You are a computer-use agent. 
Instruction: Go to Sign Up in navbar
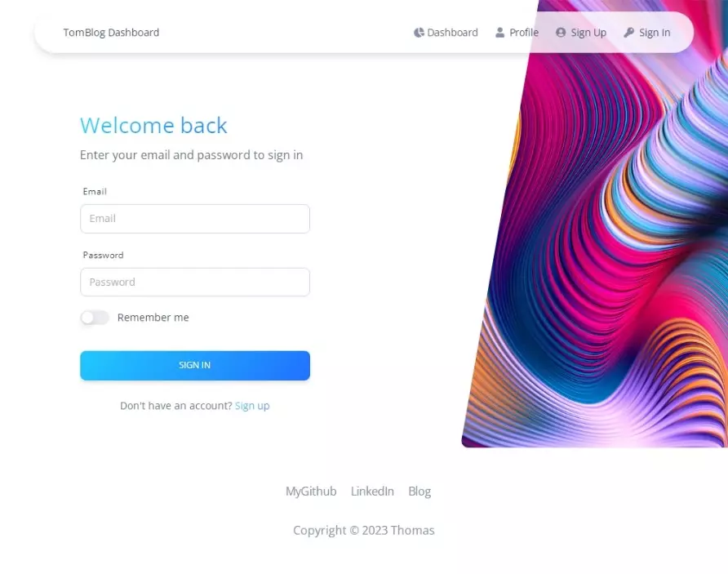tap(581, 33)
